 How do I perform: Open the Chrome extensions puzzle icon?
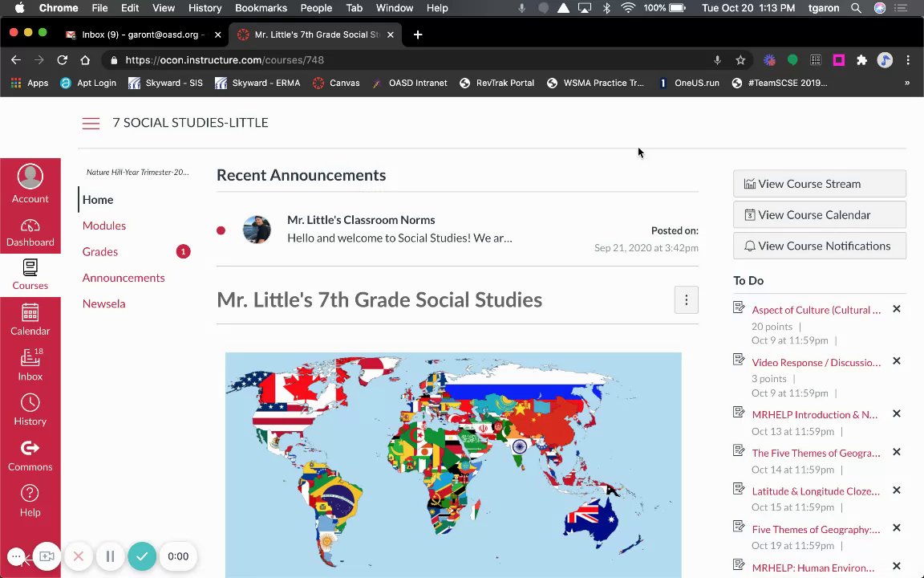click(861, 60)
